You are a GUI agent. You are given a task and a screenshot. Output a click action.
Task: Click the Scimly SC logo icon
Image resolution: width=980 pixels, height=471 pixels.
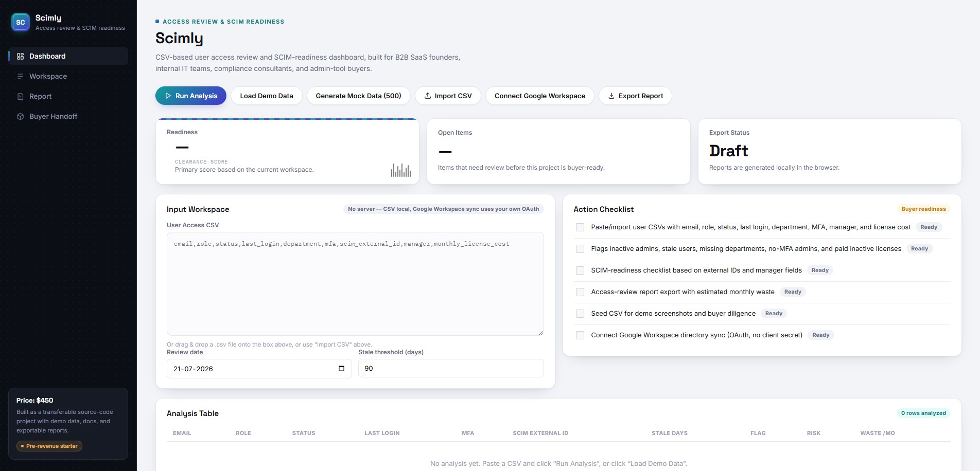pos(21,22)
